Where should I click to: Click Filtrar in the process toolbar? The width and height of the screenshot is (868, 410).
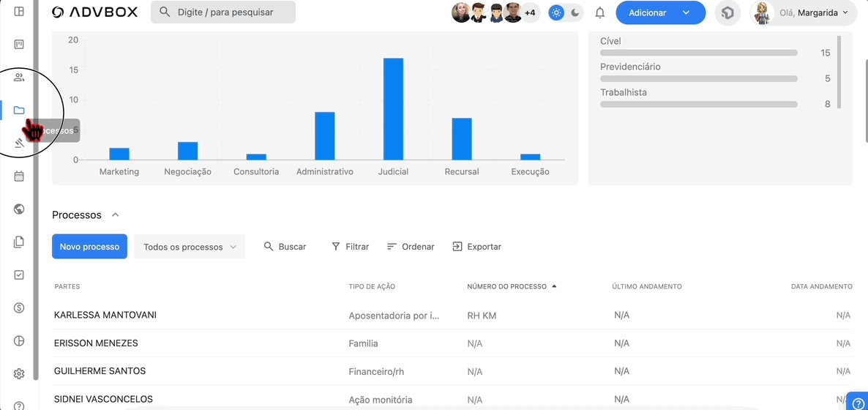coord(350,247)
